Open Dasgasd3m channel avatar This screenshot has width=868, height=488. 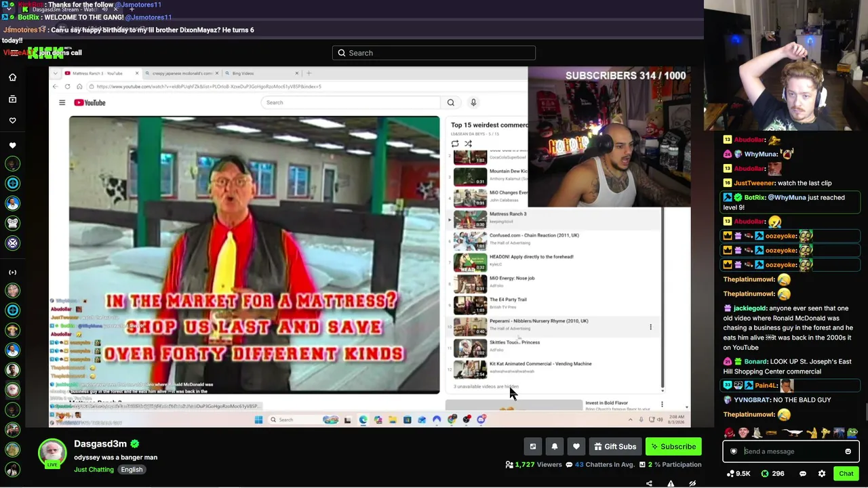[52, 453]
